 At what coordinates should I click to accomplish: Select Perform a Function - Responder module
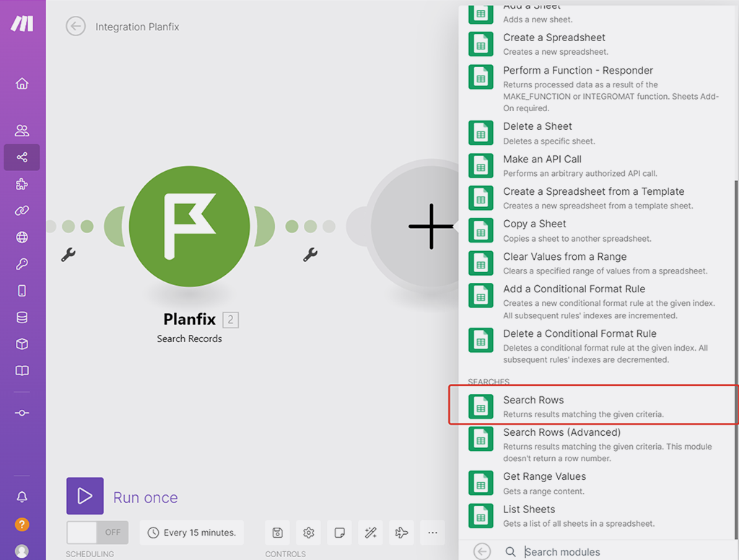(x=596, y=89)
